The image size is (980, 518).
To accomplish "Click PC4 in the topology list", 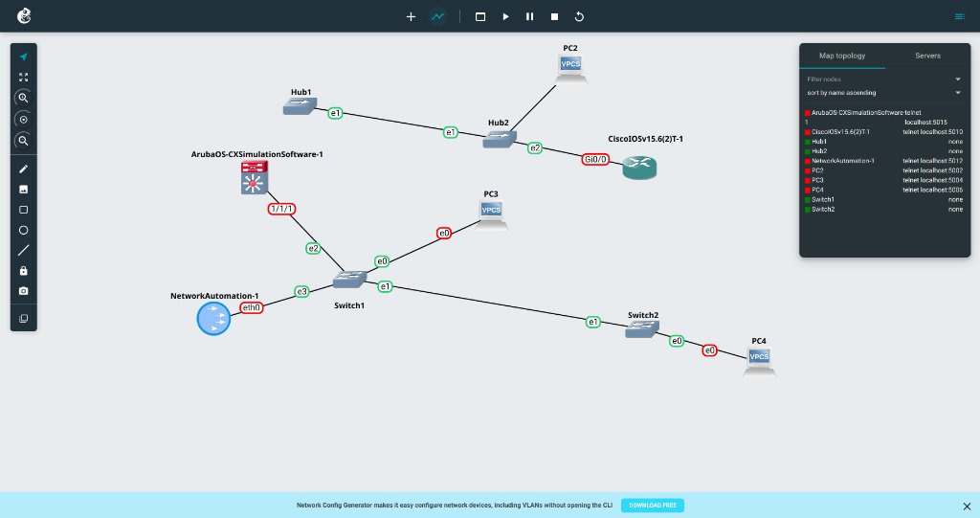I will coord(817,190).
